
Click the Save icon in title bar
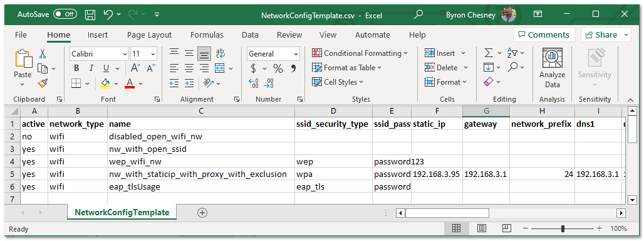click(x=90, y=15)
